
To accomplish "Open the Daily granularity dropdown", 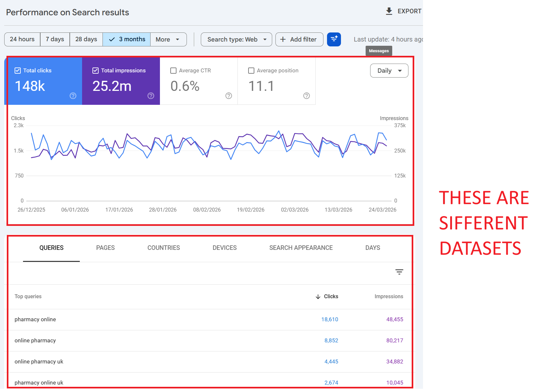I will tap(389, 71).
